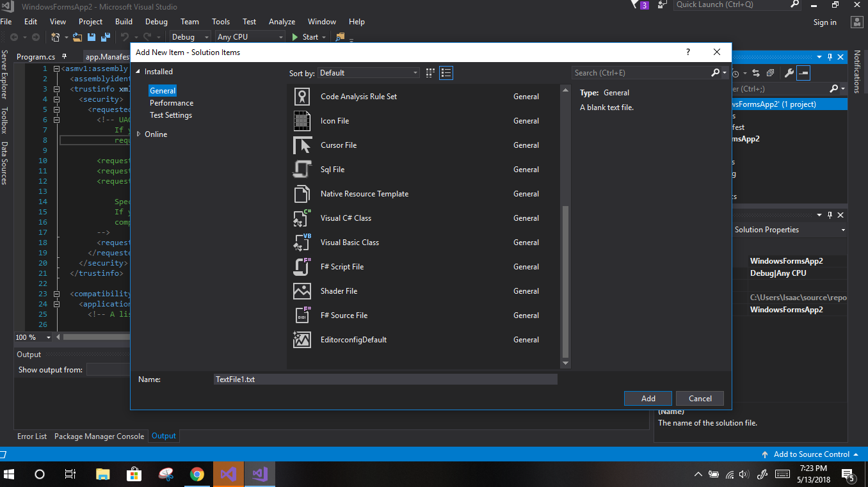
Task: Pick the Visual Basic Class icon
Action: pyautogui.click(x=302, y=243)
